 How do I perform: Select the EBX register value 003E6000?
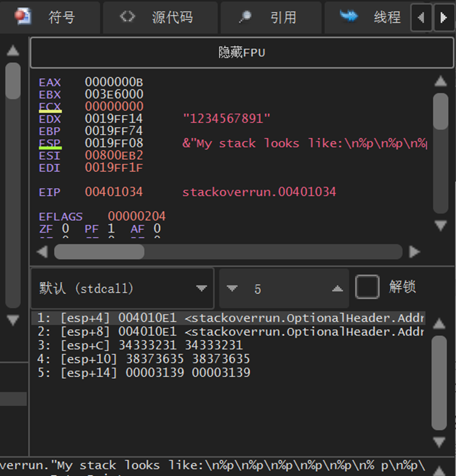(114, 94)
